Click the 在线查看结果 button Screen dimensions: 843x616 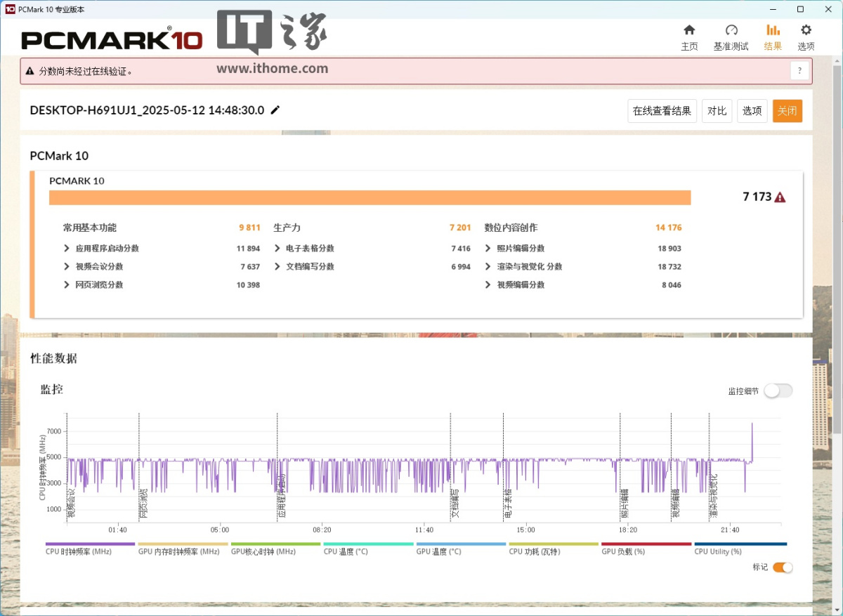click(x=662, y=111)
